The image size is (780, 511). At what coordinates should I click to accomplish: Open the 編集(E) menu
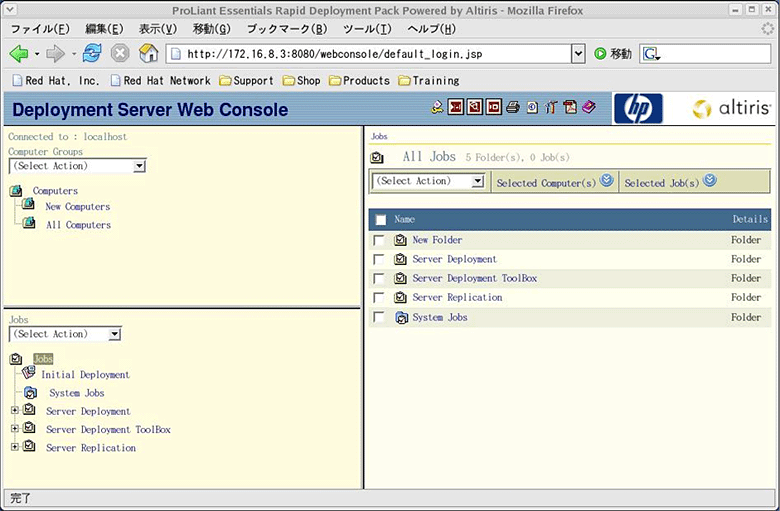104,29
